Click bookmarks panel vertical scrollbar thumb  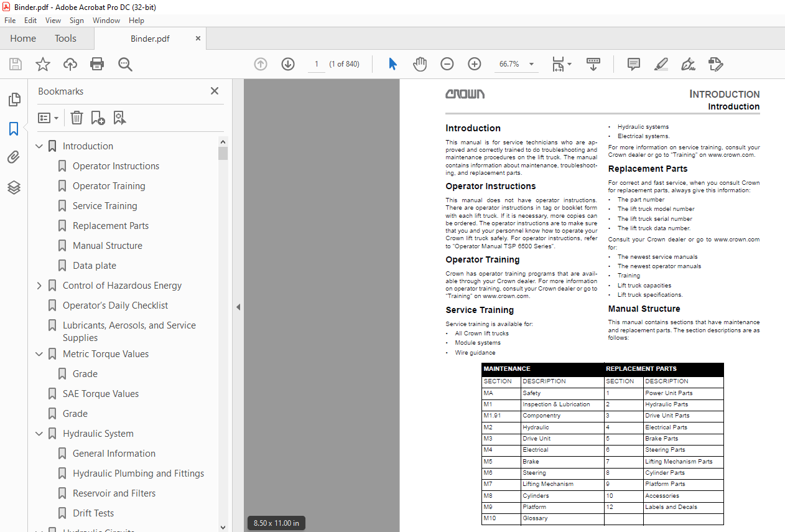(x=223, y=153)
